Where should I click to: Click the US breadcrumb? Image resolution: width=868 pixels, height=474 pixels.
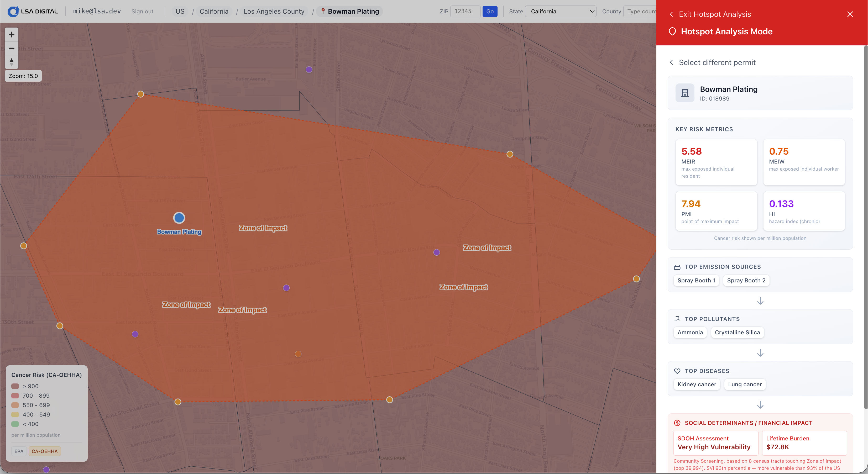[x=180, y=12]
